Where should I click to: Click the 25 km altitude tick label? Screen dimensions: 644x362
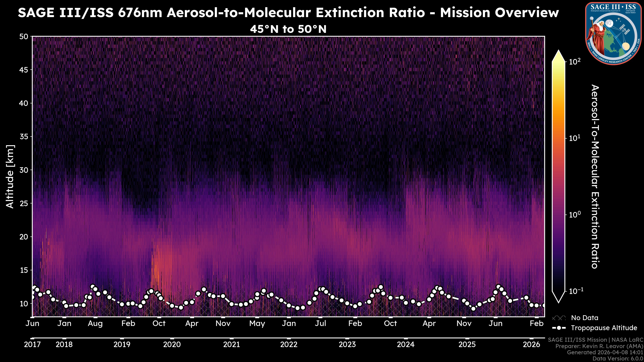[23, 203]
